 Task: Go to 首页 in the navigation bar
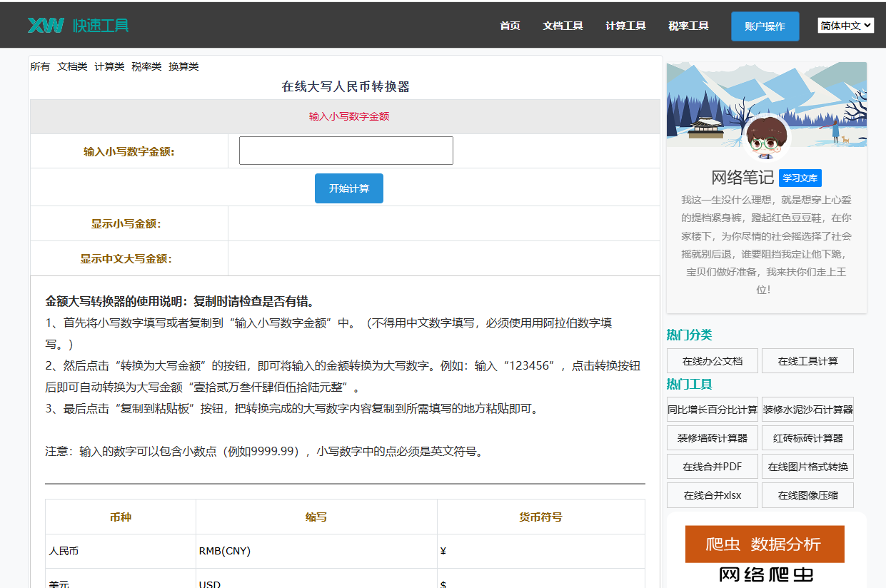pos(510,26)
